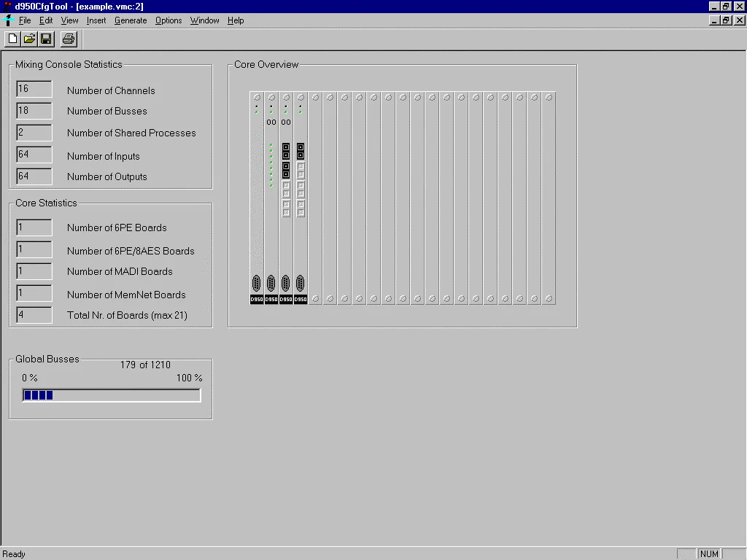Click the first empty core slot
747x560 pixels.
point(315,198)
